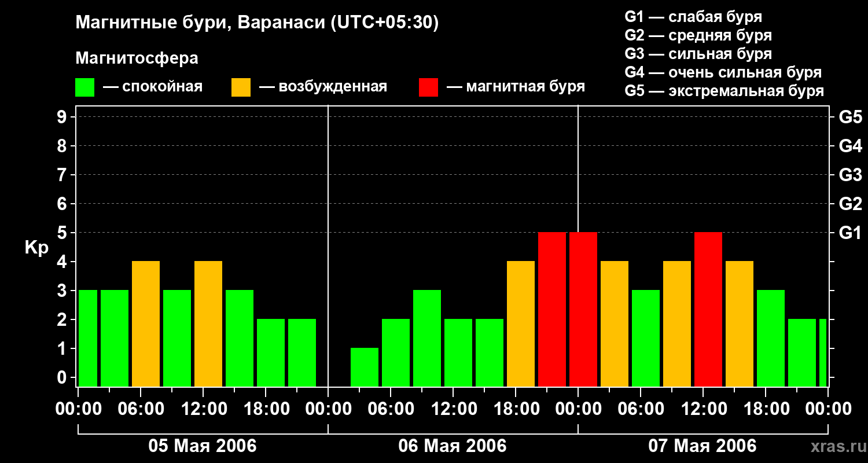Select the line 'G2 — средняя буря'

(698, 35)
